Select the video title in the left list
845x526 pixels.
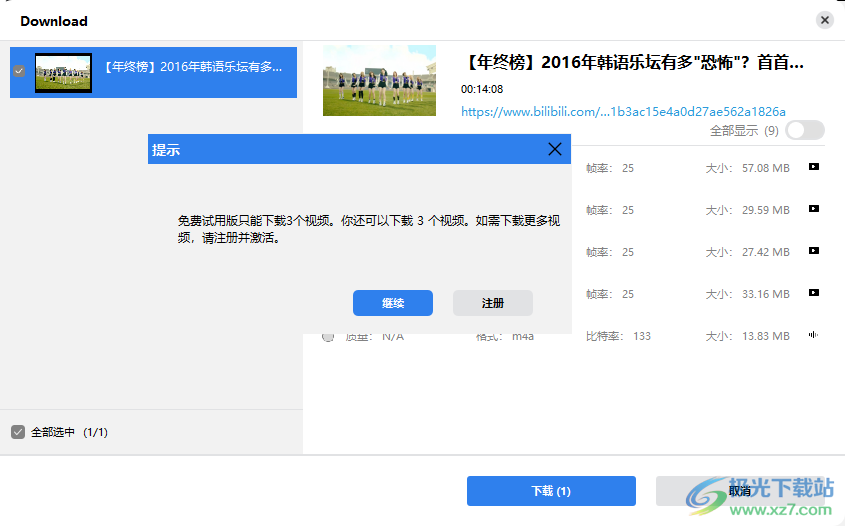(192, 67)
